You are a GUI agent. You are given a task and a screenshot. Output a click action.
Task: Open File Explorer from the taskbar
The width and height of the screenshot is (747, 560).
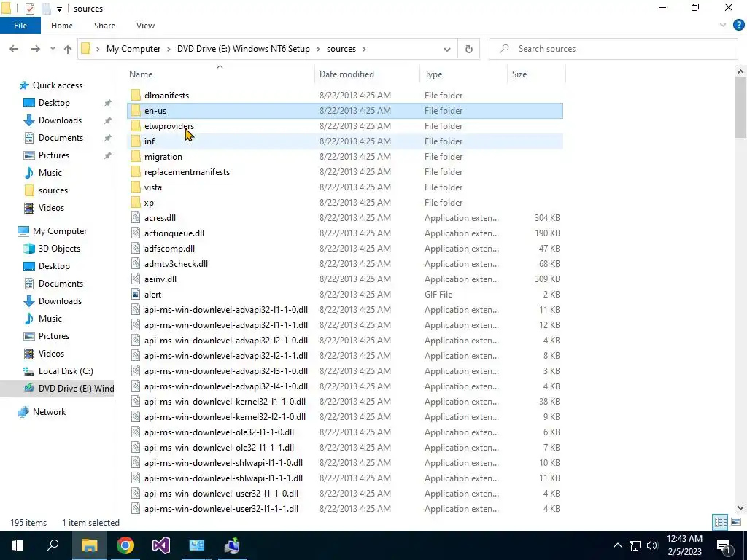[89, 545]
